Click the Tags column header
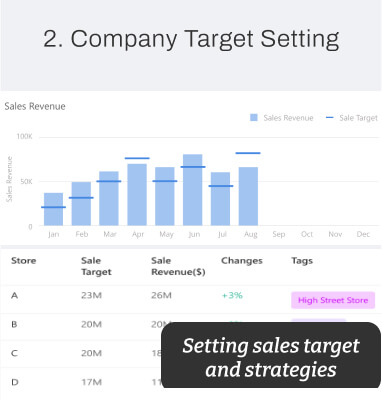Image resolution: width=382 pixels, height=400 pixels. tap(302, 261)
